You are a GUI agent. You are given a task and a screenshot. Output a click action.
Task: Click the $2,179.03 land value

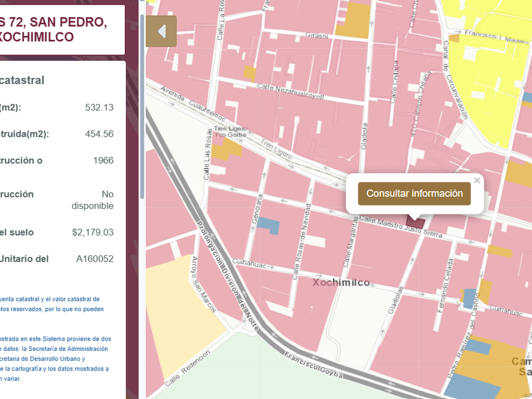pos(93,232)
